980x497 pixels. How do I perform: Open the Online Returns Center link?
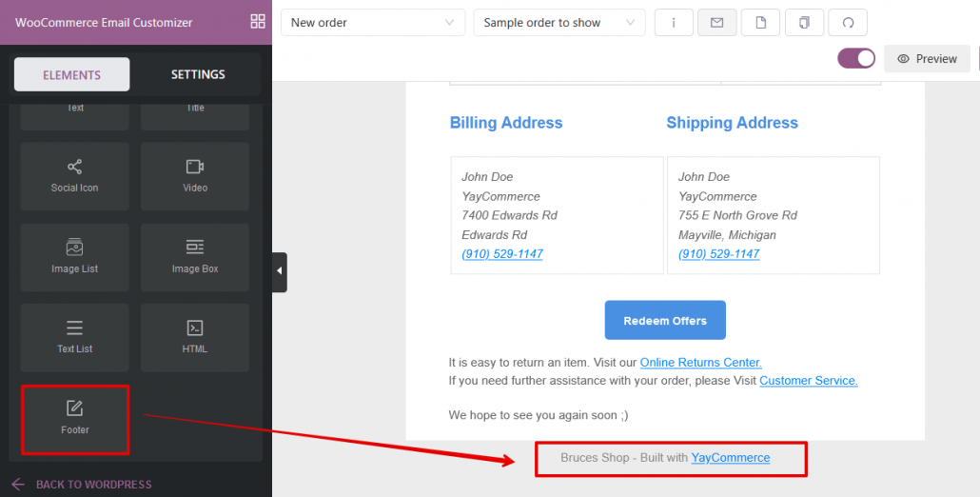700,362
